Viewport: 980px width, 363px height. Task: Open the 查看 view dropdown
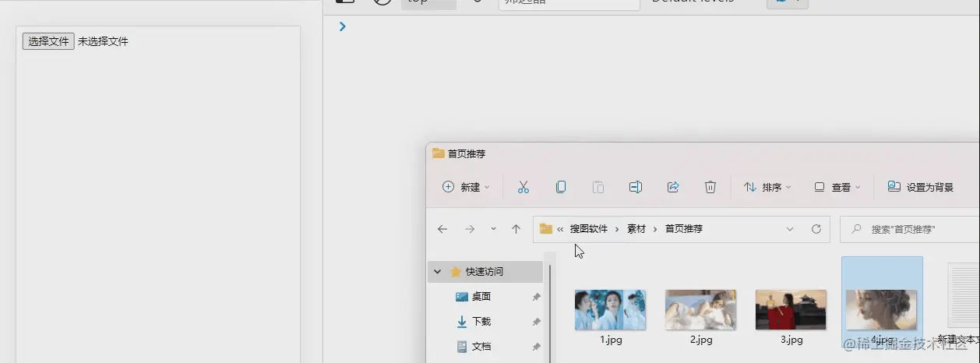pos(837,187)
